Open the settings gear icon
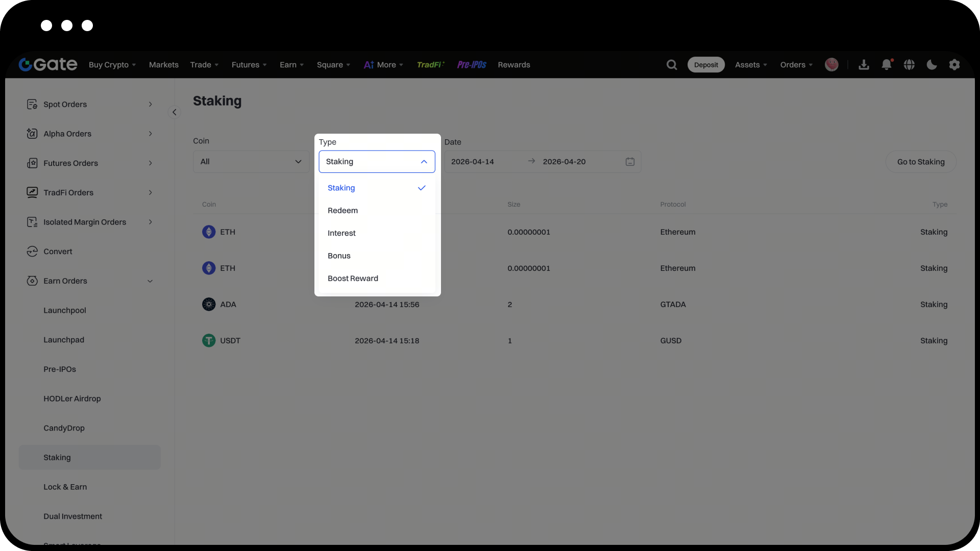Image resolution: width=980 pixels, height=551 pixels. 954,65
